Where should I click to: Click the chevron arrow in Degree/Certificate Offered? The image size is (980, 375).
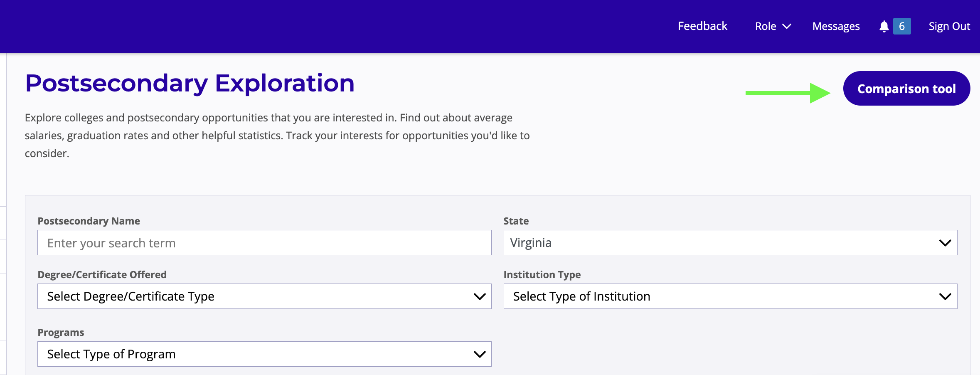[x=480, y=296]
